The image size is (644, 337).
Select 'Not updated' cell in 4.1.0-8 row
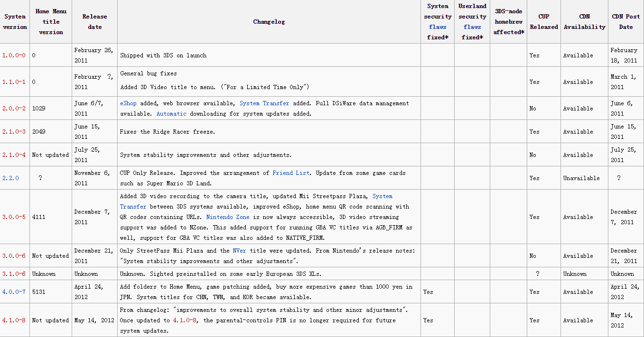pyautogui.click(x=51, y=320)
